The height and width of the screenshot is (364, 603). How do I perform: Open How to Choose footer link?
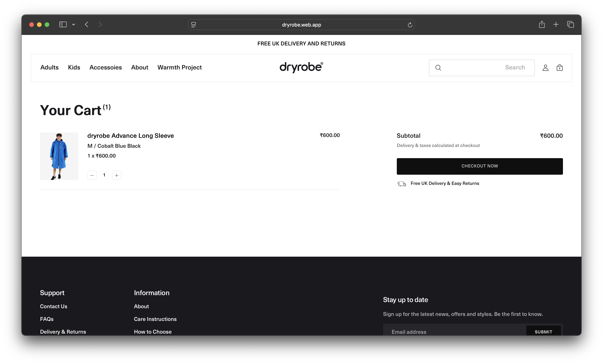(153, 332)
